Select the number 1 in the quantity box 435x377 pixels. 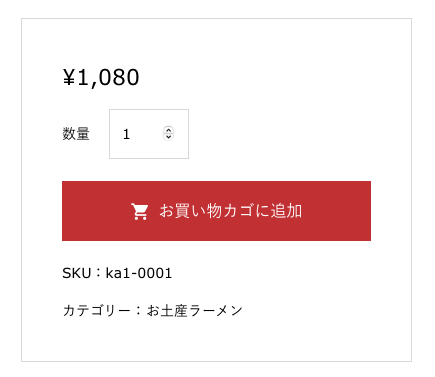pyautogui.click(x=126, y=134)
